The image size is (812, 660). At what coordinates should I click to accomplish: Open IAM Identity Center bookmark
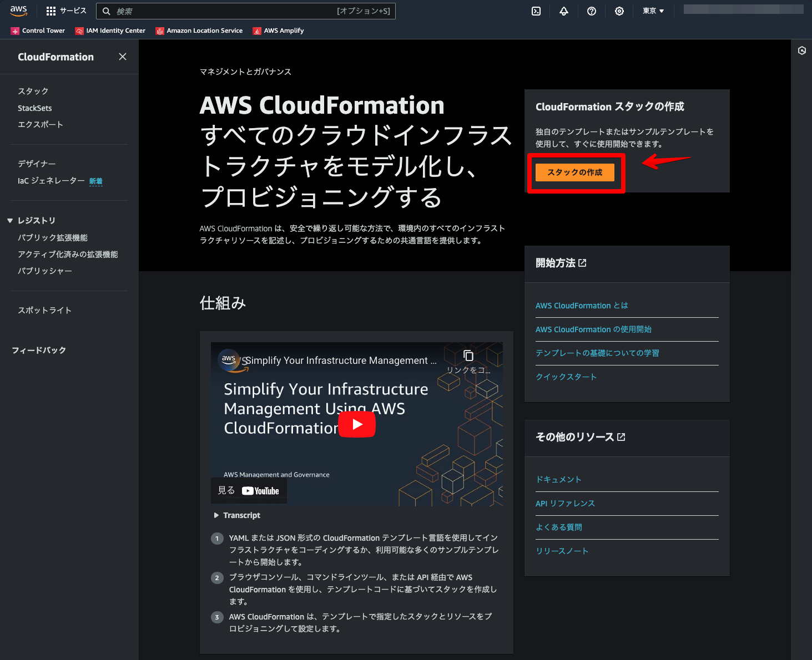click(x=110, y=31)
